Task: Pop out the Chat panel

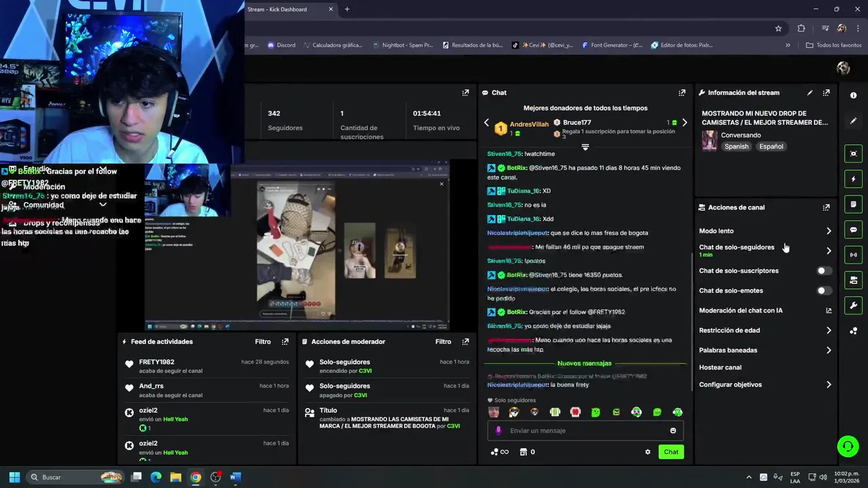Action: pyautogui.click(x=682, y=93)
